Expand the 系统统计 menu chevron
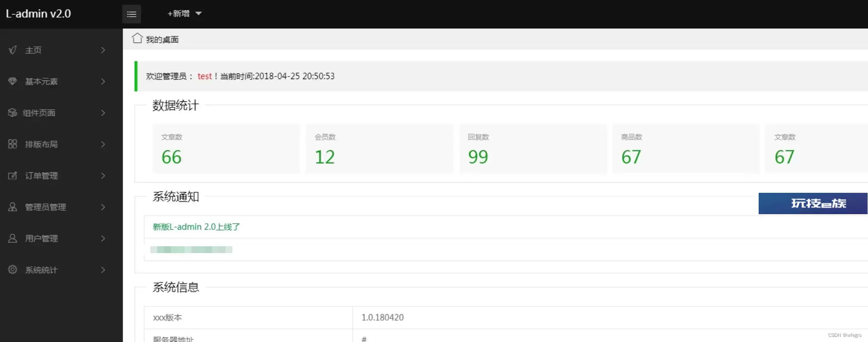This screenshot has height=342, width=868. (103, 270)
